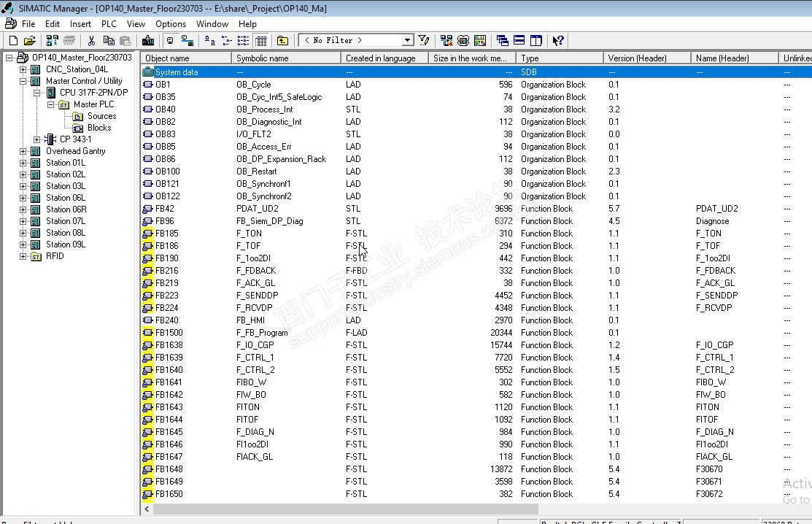Sort by the Object name column header
The image size is (812, 524).
coord(186,58)
